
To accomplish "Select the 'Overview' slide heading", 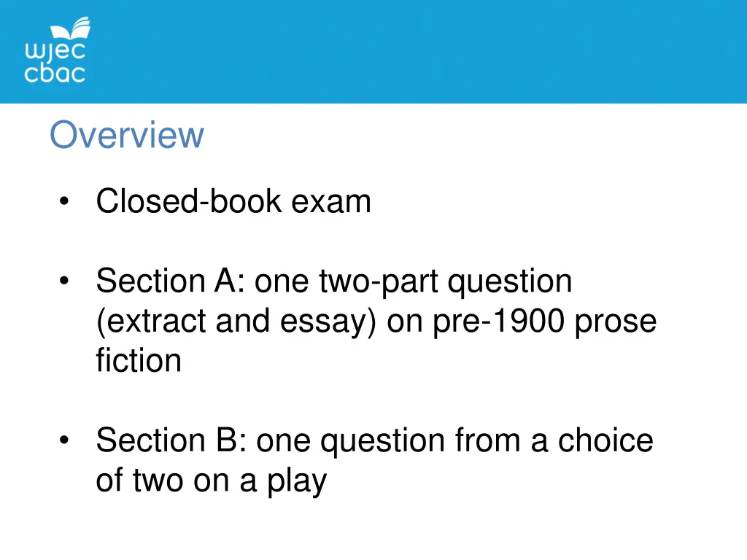I will (127, 135).
